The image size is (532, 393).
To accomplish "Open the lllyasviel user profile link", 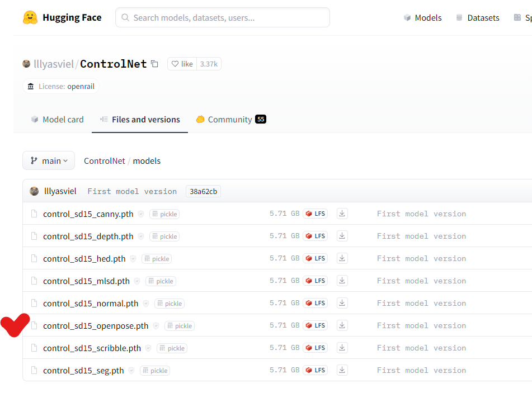I will pyautogui.click(x=54, y=64).
